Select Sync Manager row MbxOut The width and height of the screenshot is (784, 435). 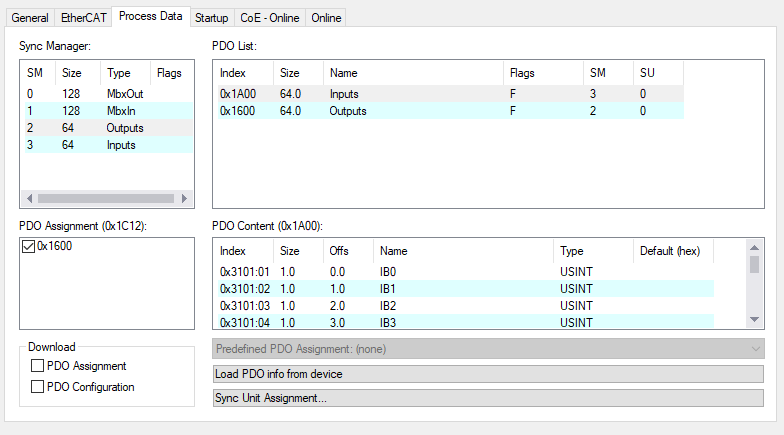pyautogui.click(x=108, y=94)
